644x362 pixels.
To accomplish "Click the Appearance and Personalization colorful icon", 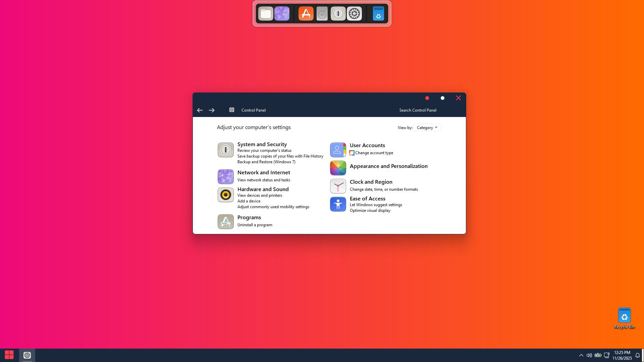I will click(338, 168).
